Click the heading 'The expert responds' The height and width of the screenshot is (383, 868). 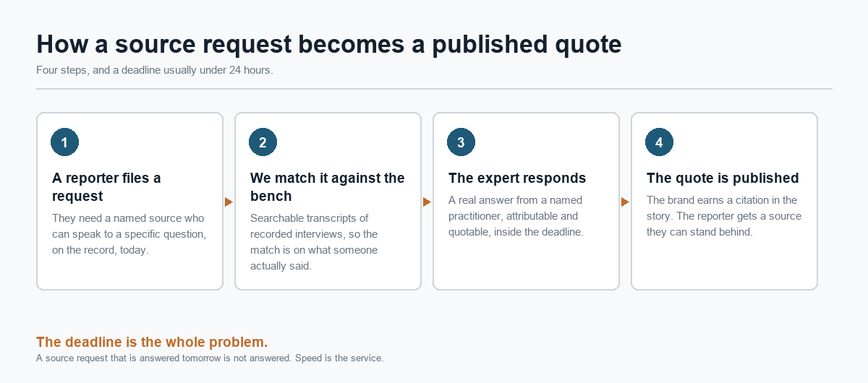point(517,178)
